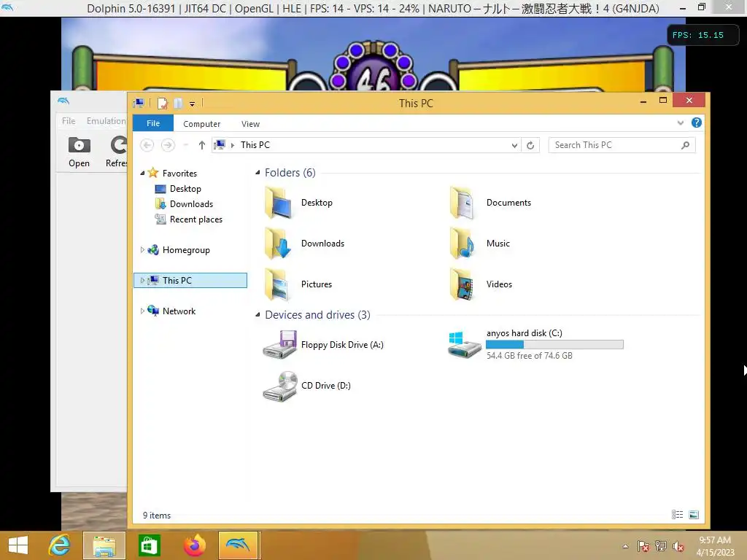Open the Computer ribbon tab
This screenshot has height=560, width=747.
201,124
